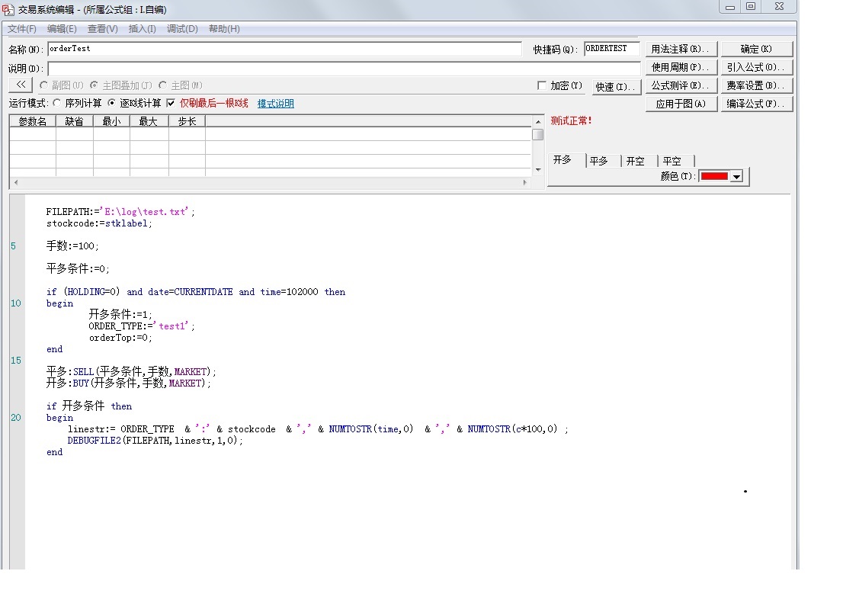Click the 公式测评 button
Image resolution: width=843 pixels, height=616 pixels.
[681, 85]
